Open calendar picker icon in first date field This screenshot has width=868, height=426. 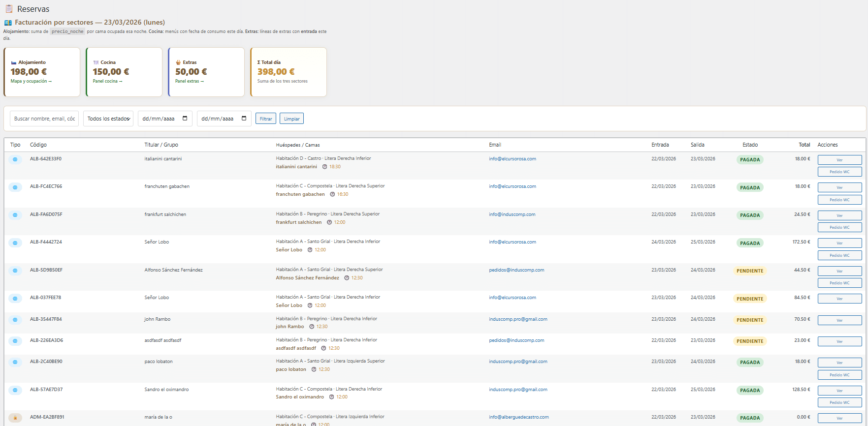[x=185, y=119]
